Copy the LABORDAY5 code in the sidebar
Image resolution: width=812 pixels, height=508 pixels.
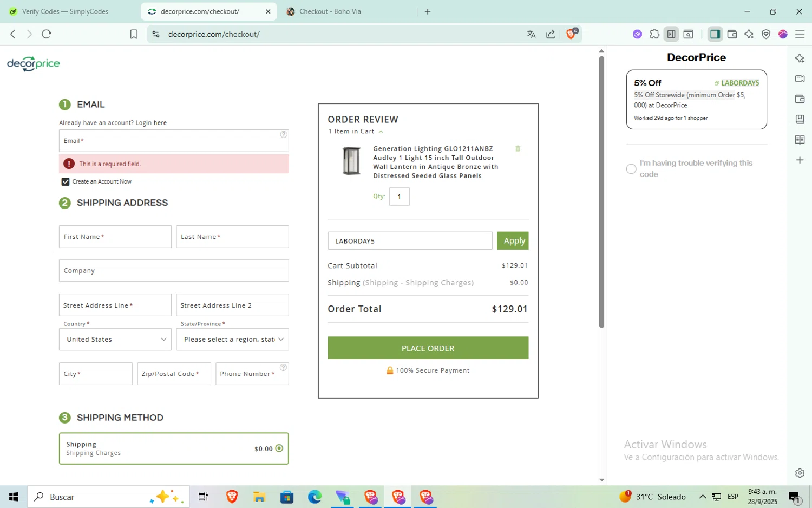click(737, 83)
